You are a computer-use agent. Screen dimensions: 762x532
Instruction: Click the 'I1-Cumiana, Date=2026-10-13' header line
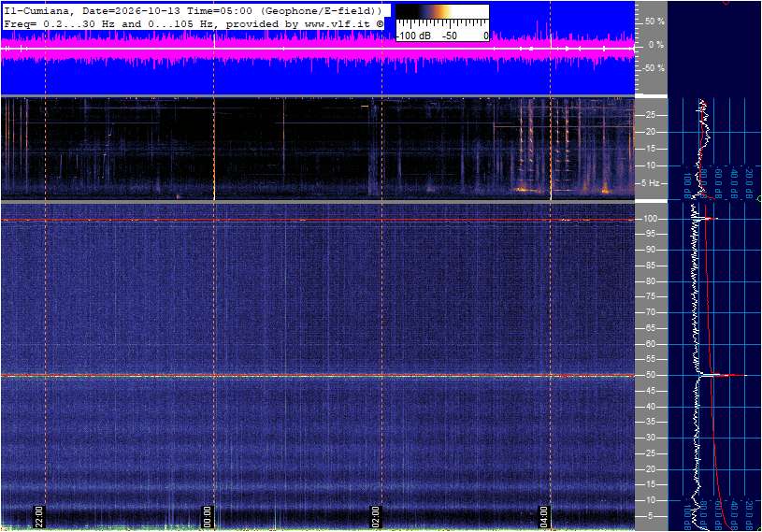(193, 10)
